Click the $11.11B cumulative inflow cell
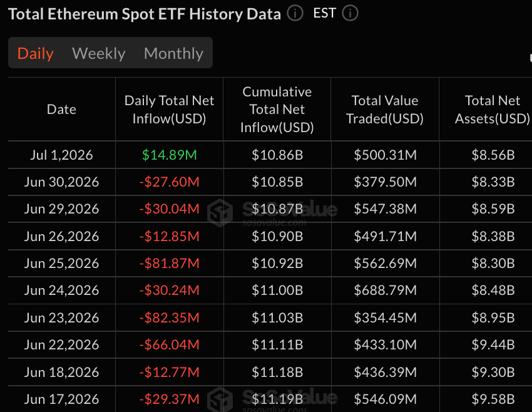The image size is (532, 412). click(x=277, y=344)
